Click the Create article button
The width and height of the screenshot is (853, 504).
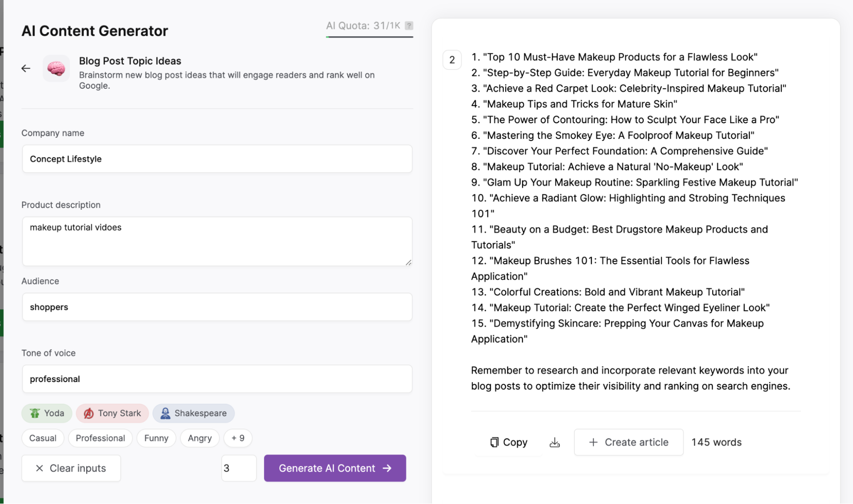coord(629,442)
